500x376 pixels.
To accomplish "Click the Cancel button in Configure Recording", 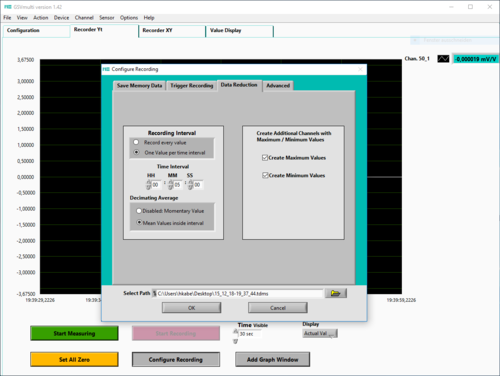I will (x=278, y=308).
